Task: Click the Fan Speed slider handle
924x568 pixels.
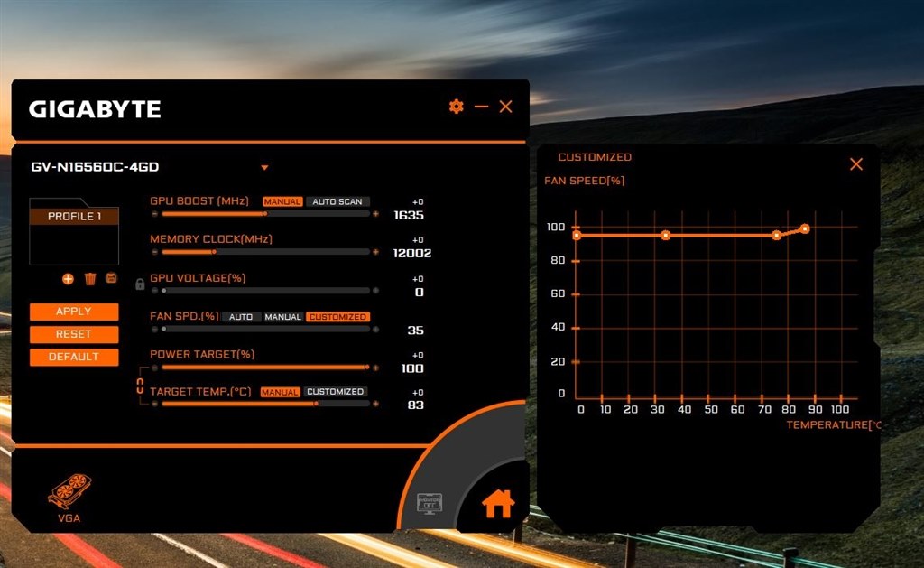Action: click(x=164, y=329)
